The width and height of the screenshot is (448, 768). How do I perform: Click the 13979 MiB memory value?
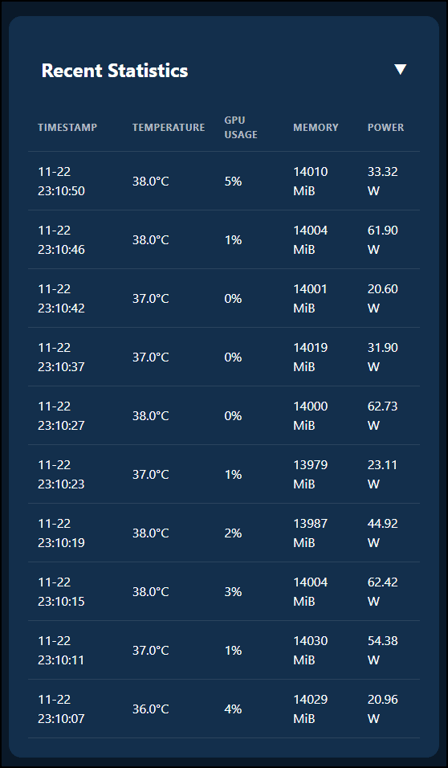pyautogui.click(x=310, y=474)
